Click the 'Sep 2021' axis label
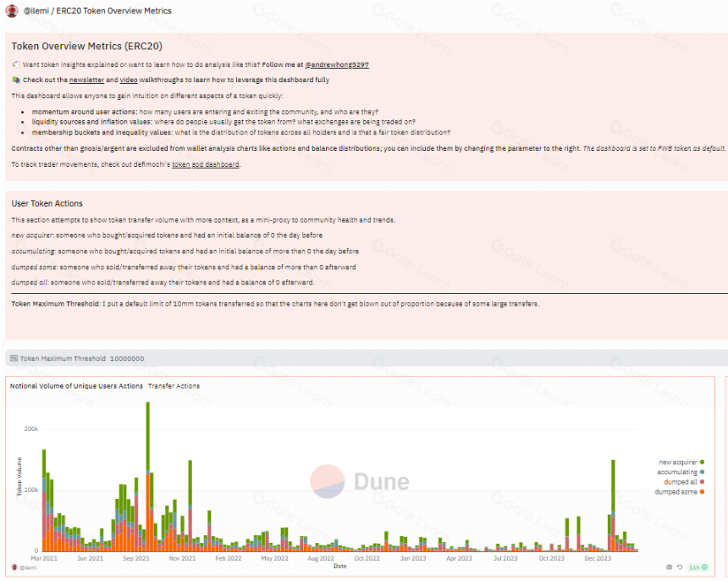 coord(136,558)
